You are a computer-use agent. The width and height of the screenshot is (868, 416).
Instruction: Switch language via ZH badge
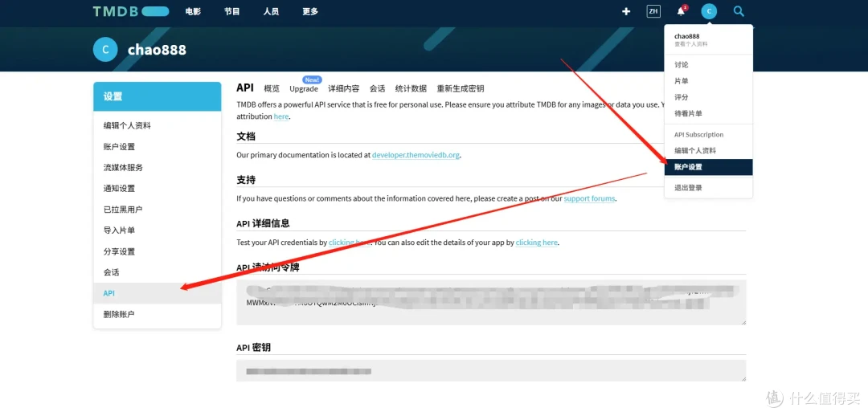653,11
